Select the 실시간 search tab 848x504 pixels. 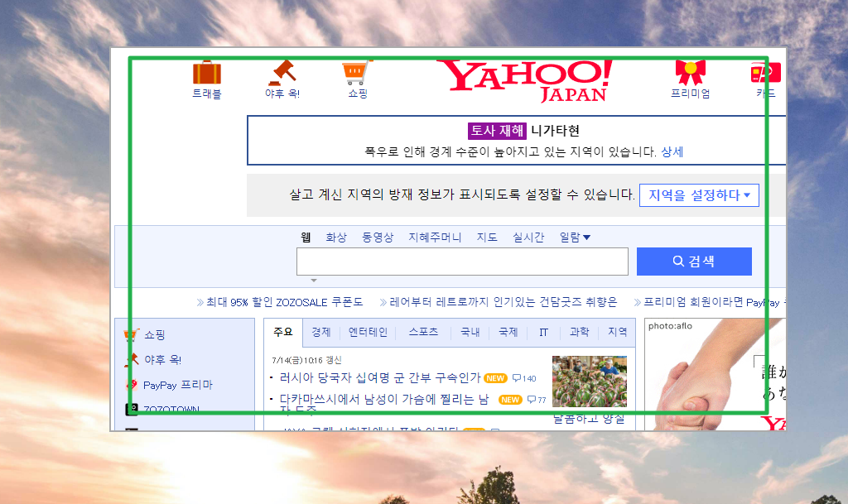pyautogui.click(x=528, y=238)
